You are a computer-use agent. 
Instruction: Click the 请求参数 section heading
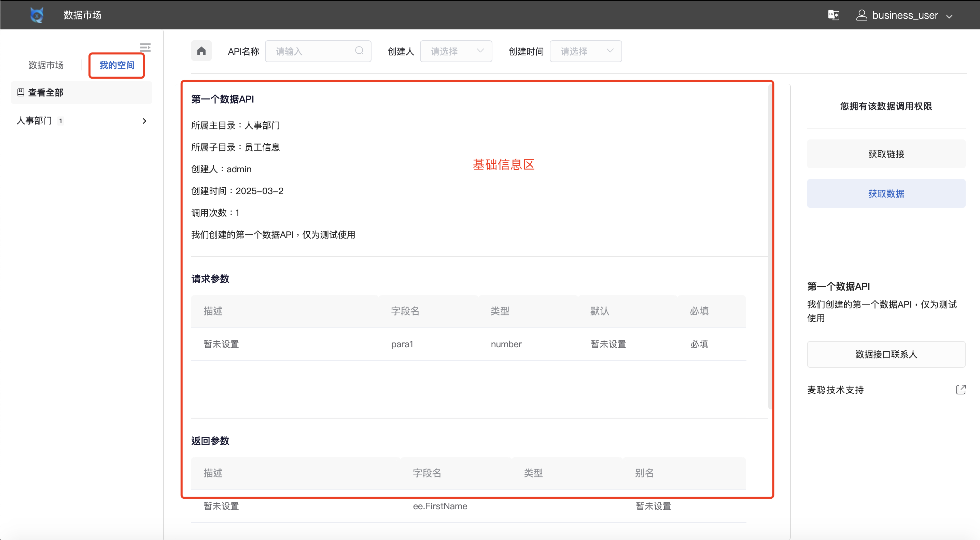[x=210, y=279]
